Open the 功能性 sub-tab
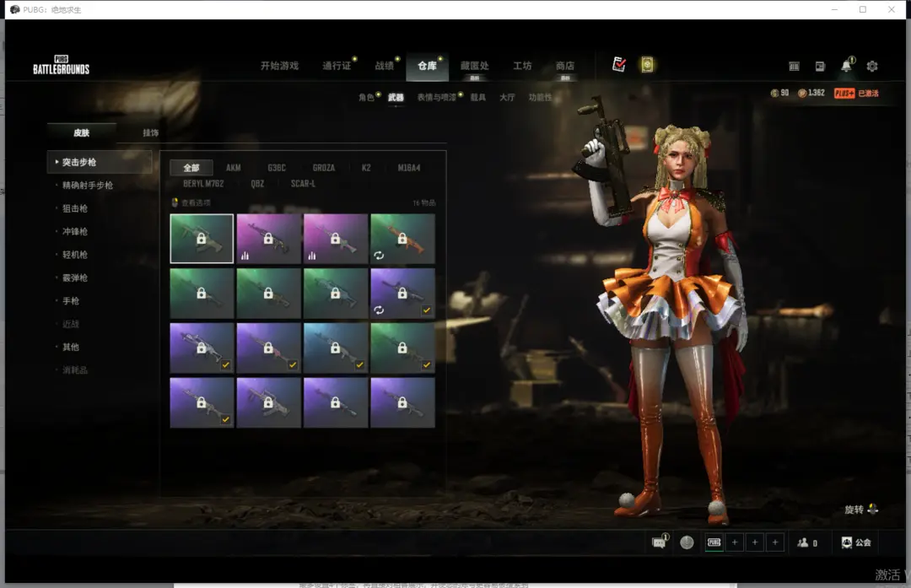The width and height of the screenshot is (911, 588). [x=541, y=97]
